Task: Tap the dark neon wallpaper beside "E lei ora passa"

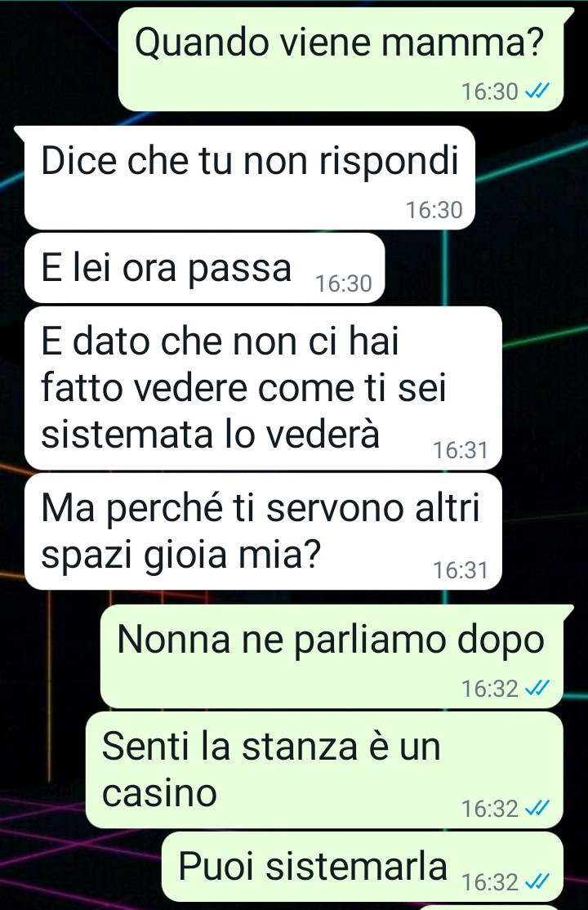Action: tap(487, 268)
